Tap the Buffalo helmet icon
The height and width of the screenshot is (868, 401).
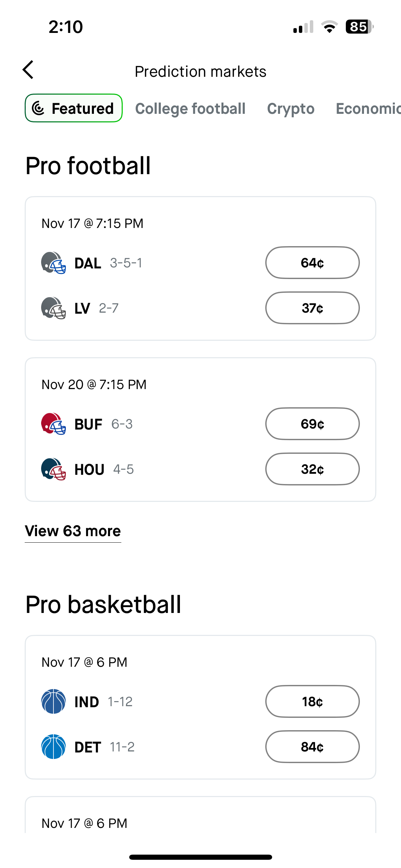53,424
